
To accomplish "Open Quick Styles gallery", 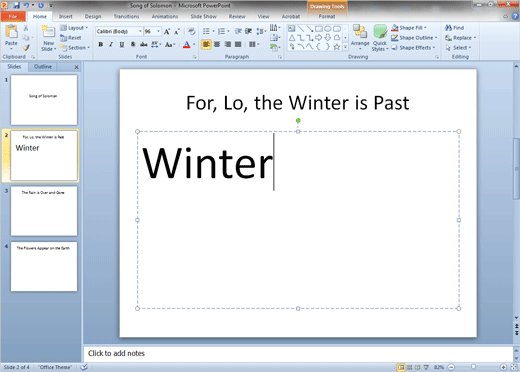I will [380, 38].
